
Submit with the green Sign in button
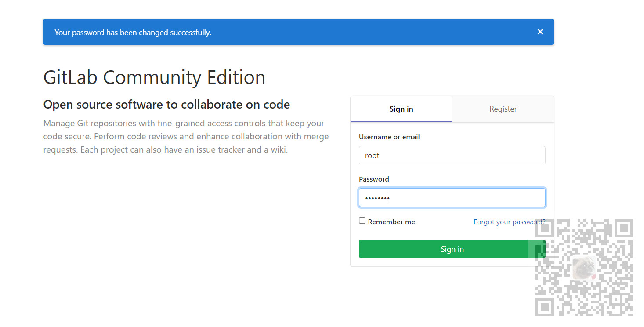(x=452, y=249)
